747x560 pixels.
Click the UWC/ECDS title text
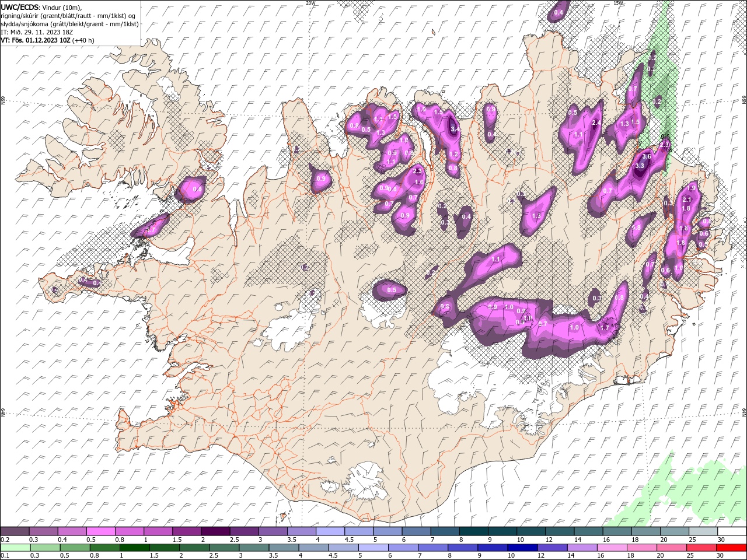click(x=20, y=7)
